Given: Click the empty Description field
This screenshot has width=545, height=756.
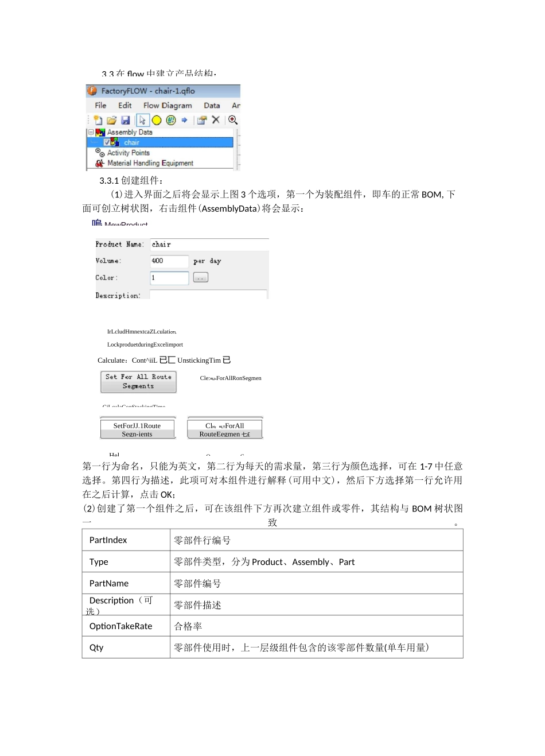Looking at the screenshot, I should tap(208, 294).
